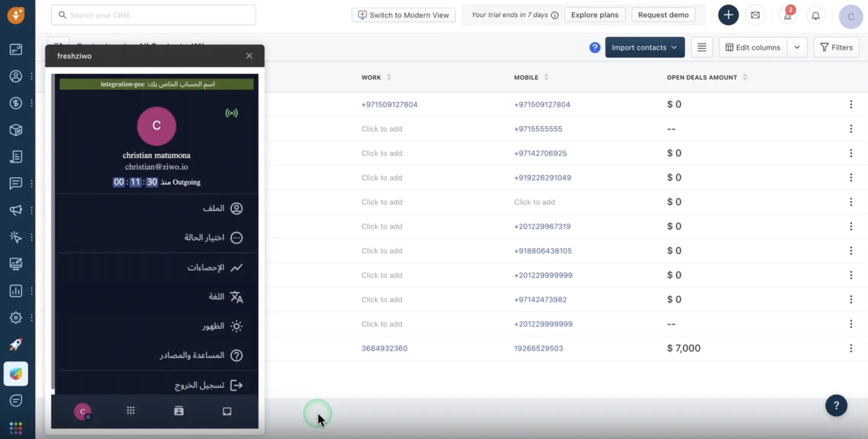Viewport: 868px width, 439px height.
Task: Open the contacts book icon in freshziwo
Action: [x=179, y=411]
